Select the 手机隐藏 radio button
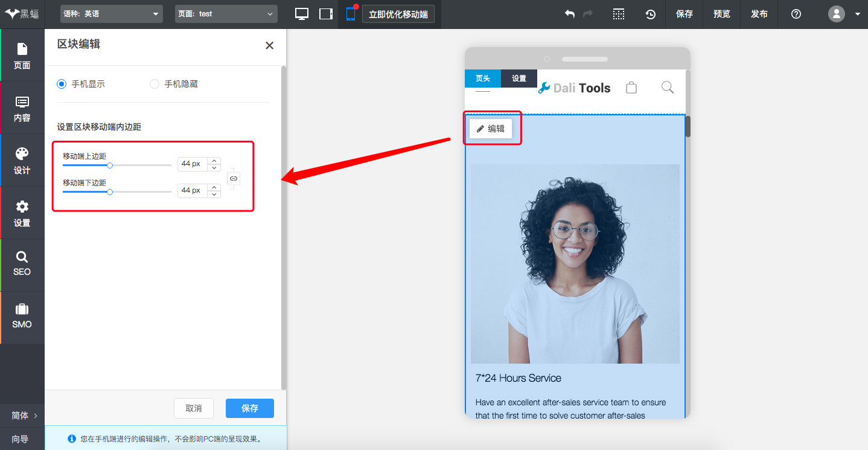 [155, 84]
